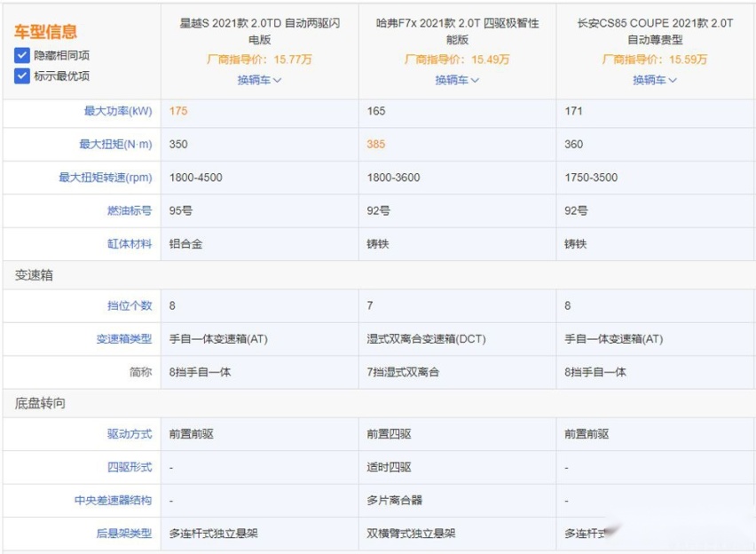Select the 星越S 2021款 car title
This screenshot has width=756, height=554.
point(259,31)
